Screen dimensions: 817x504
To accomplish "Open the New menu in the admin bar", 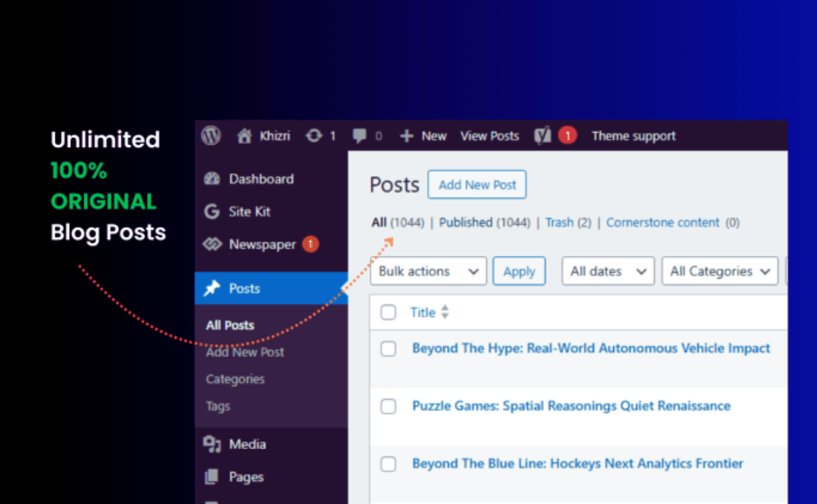I will 423,135.
